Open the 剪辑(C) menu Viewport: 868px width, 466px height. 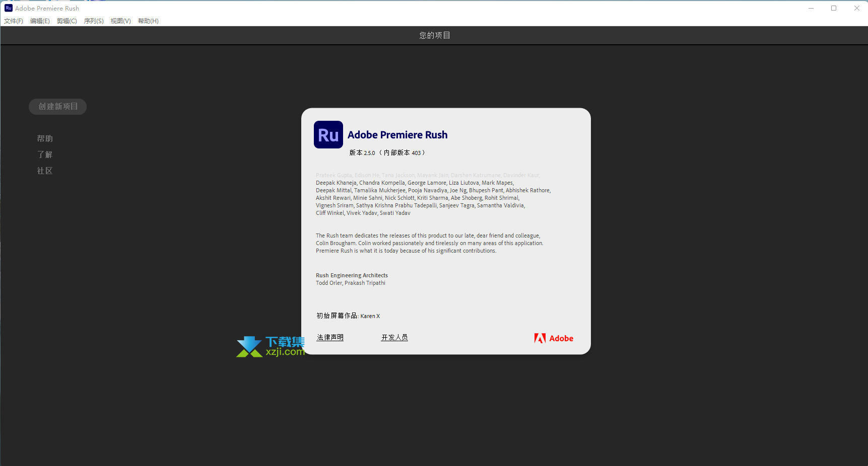[67, 21]
